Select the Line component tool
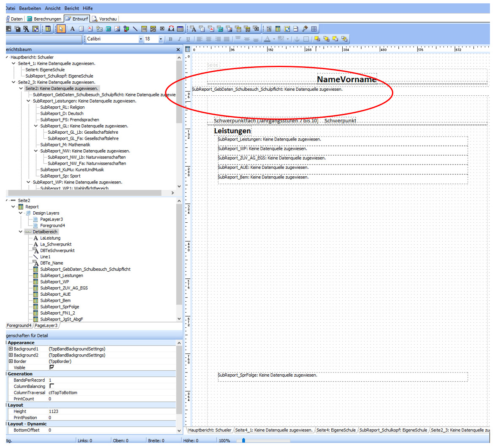Screen dimensions: 495x448 tap(135, 29)
